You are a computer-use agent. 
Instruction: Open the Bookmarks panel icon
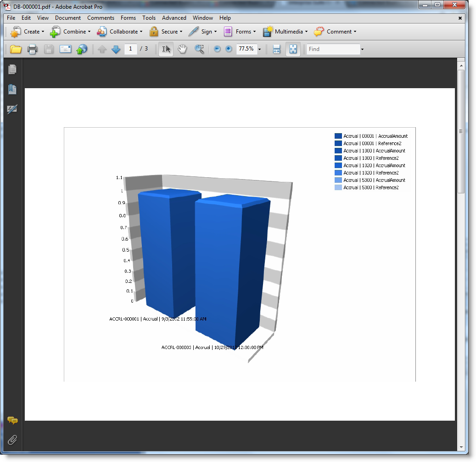point(12,90)
